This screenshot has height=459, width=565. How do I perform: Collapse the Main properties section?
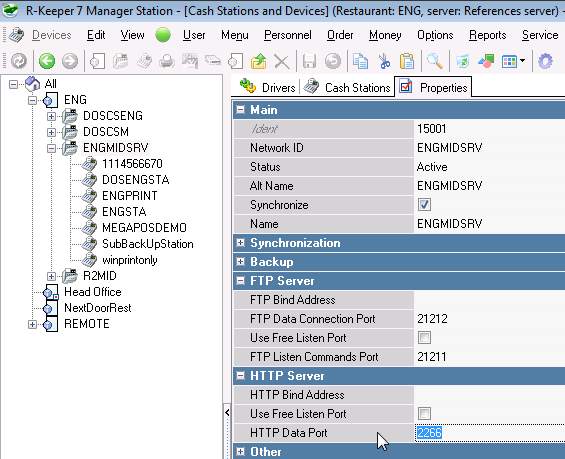click(240, 110)
